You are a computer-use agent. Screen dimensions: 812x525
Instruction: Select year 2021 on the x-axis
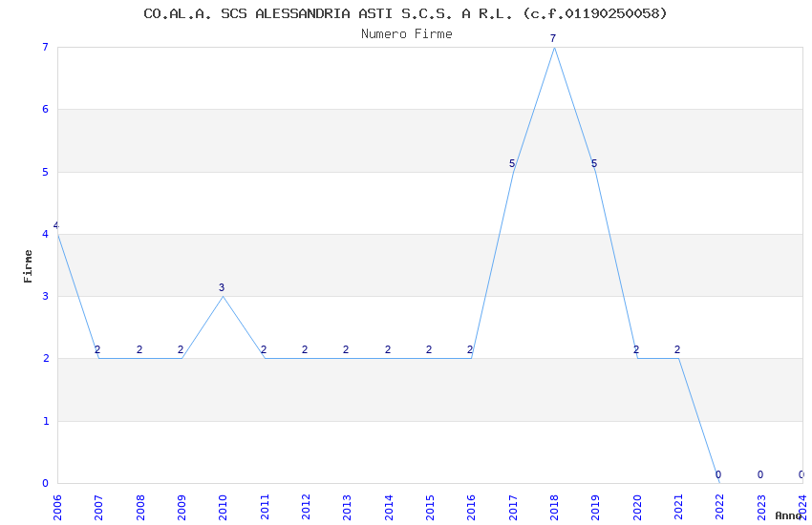[678, 507]
